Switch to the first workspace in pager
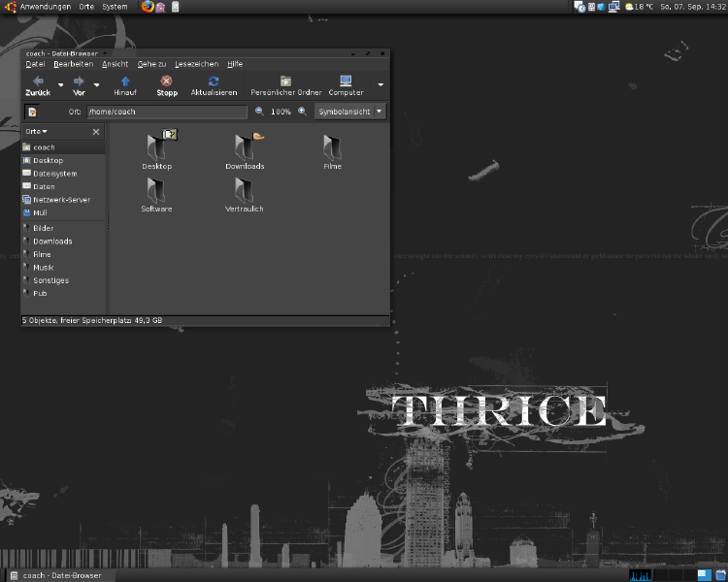This screenshot has height=582, width=728. [x=661, y=575]
